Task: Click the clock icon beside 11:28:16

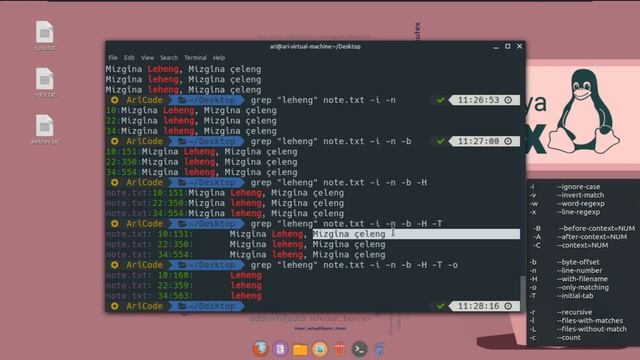Action: click(x=508, y=306)
